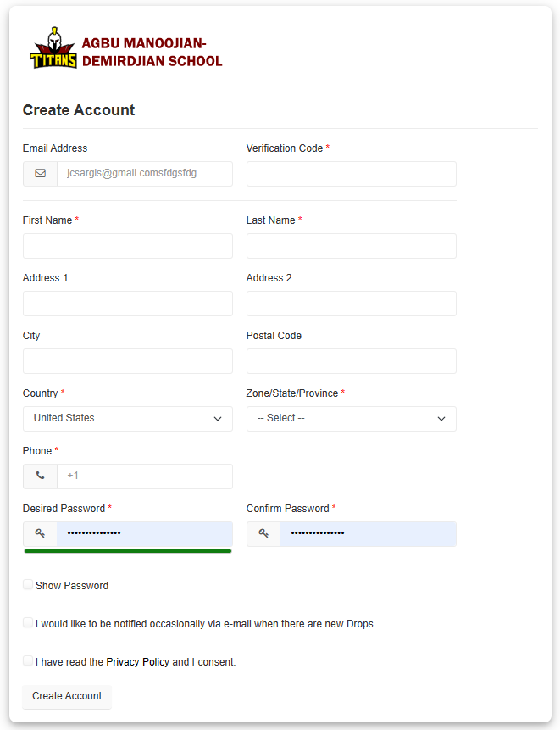Click the First Name input field

click(x=127, y=245)
